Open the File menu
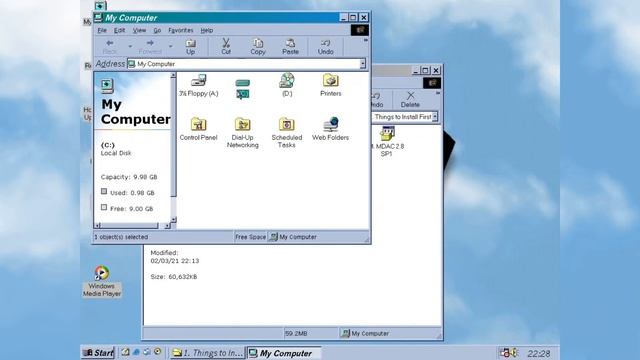Image resolution: width=640 pixels, height=360 pixels. pos(102,30)
